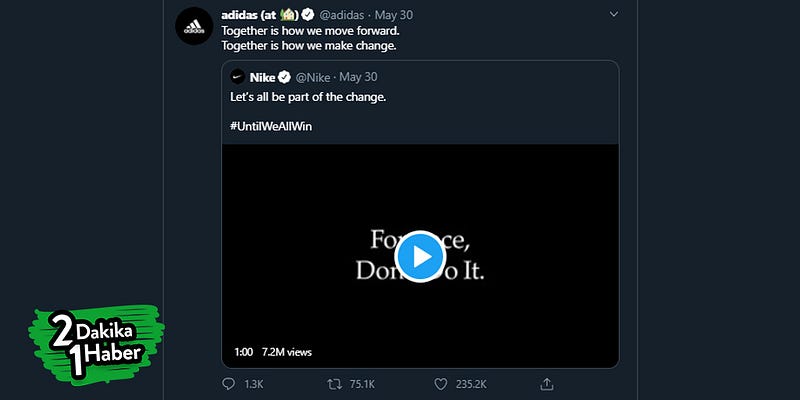View the 75.1K retweet count
The height and width of the screenshot is (400, 800).
point(362,384)
